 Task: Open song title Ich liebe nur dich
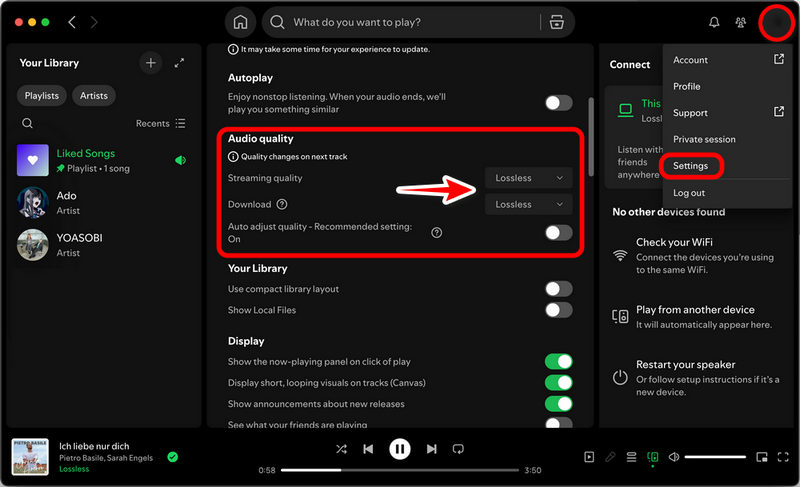pyautogui.click(x=94, y=446)
